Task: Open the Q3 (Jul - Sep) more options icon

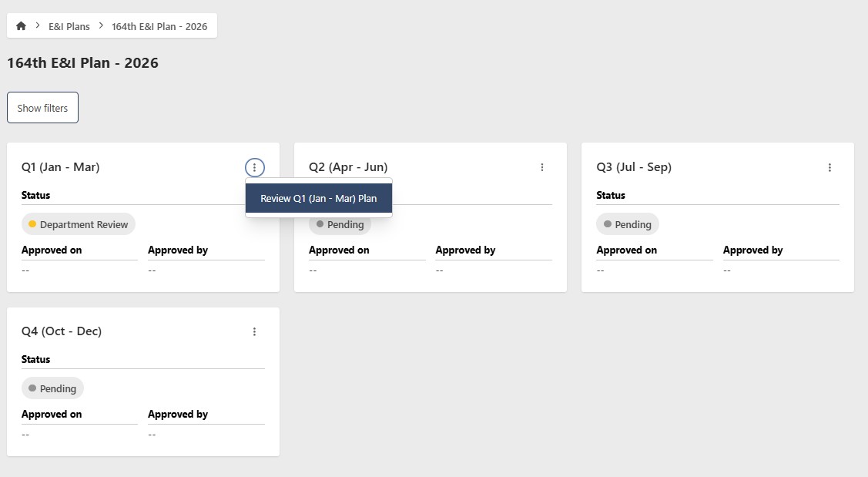Action: pos(829,167)
